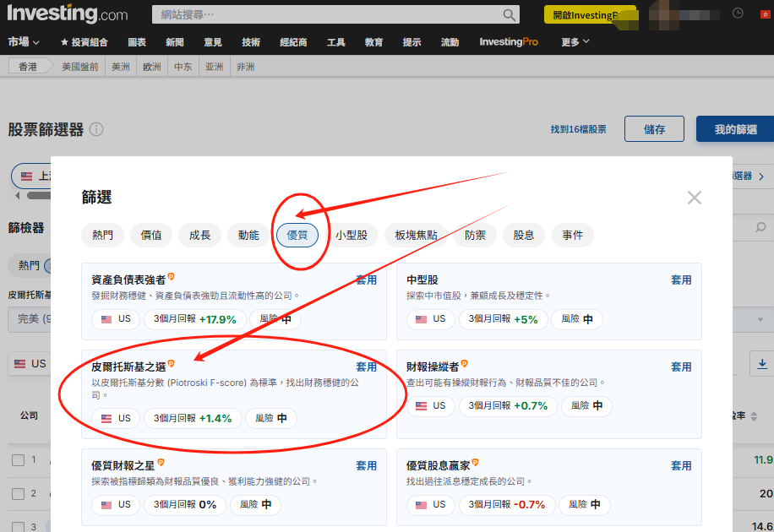The image size is (774, 532).
Task: Expand the 更多 dropdown menu
Action: click(575, 42)
